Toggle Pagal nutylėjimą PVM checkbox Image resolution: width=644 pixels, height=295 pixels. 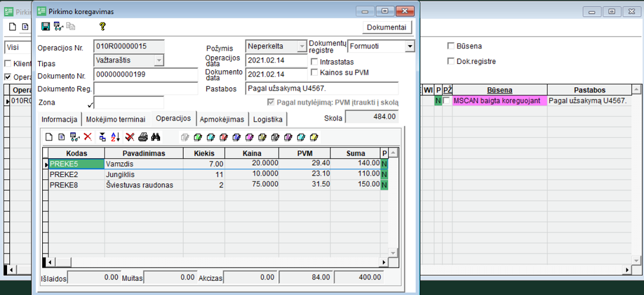pos(270,102)
